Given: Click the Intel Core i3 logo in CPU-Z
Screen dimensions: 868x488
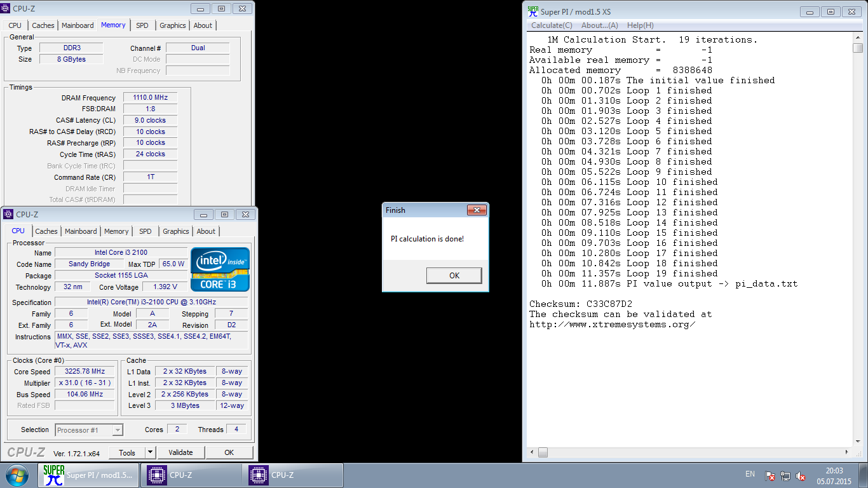Looking at the screenshot, I should point(220,269).
